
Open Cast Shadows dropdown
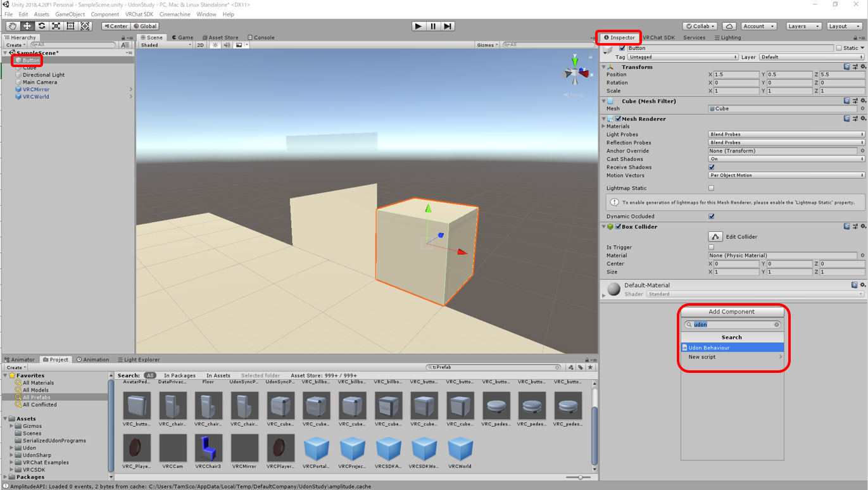(x=786, y=159)
